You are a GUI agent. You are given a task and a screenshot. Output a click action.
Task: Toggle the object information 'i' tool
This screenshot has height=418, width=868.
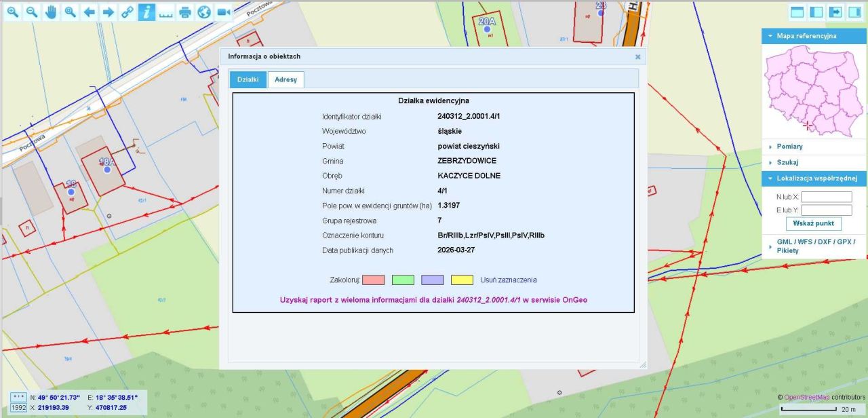click(146, 12)
